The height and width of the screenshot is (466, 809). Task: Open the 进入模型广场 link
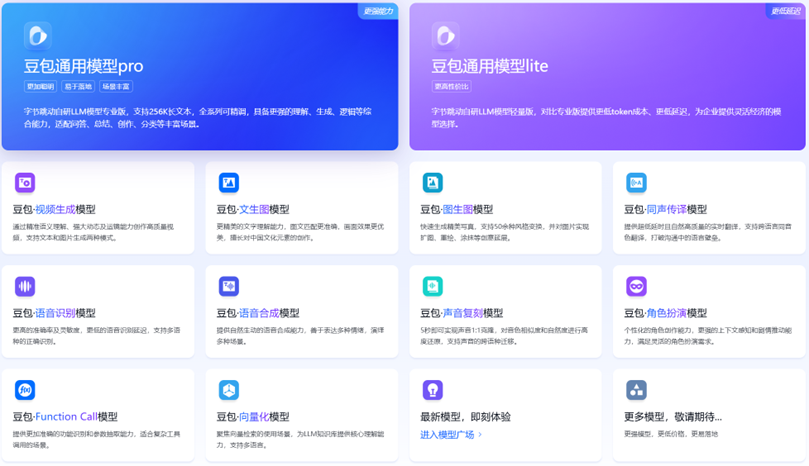pos(451,435)
